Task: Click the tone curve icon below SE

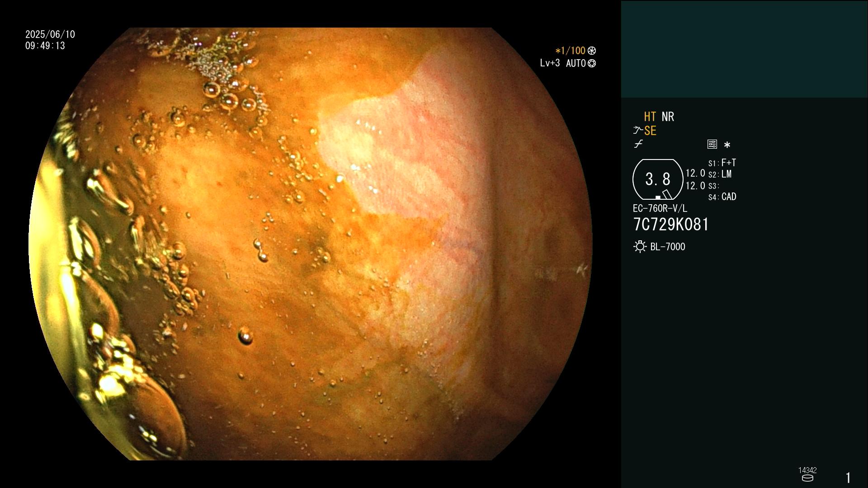Action: (638, 144)
